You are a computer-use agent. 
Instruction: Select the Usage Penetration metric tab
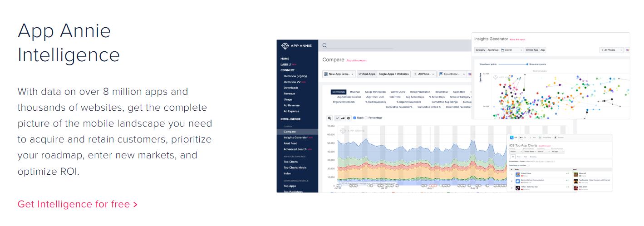pos(375,92)
